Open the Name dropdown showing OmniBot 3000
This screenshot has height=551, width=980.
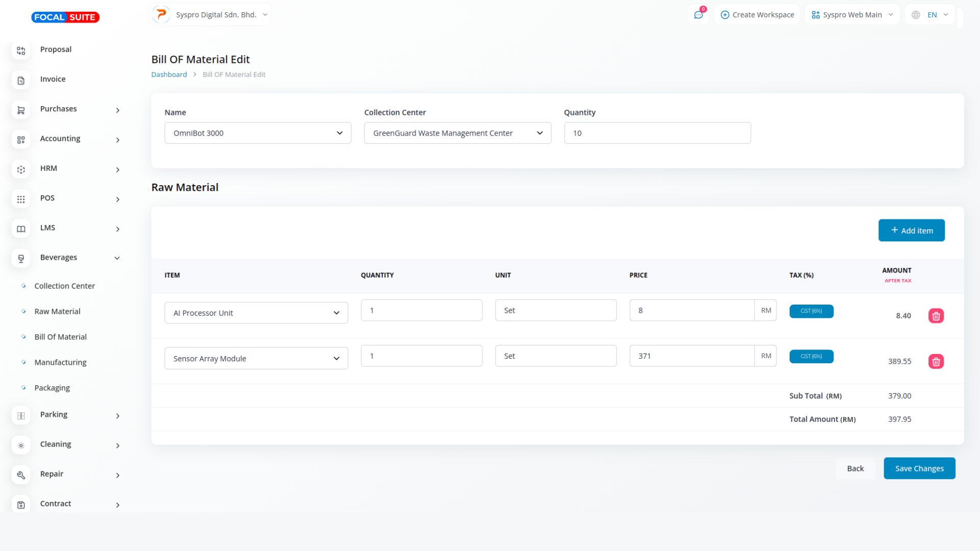(x=257, y=133)
